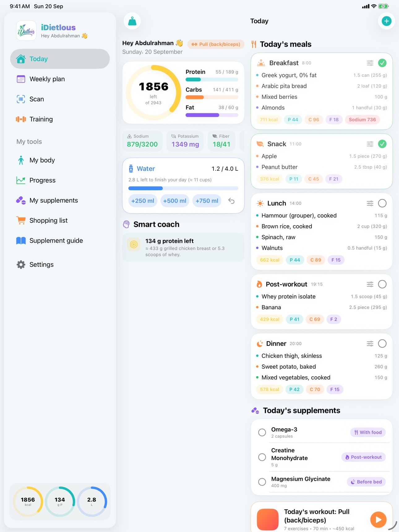Click the Post-workout flame icon
This screenshot has height=532, width=399.
click(x=259, y=284)
